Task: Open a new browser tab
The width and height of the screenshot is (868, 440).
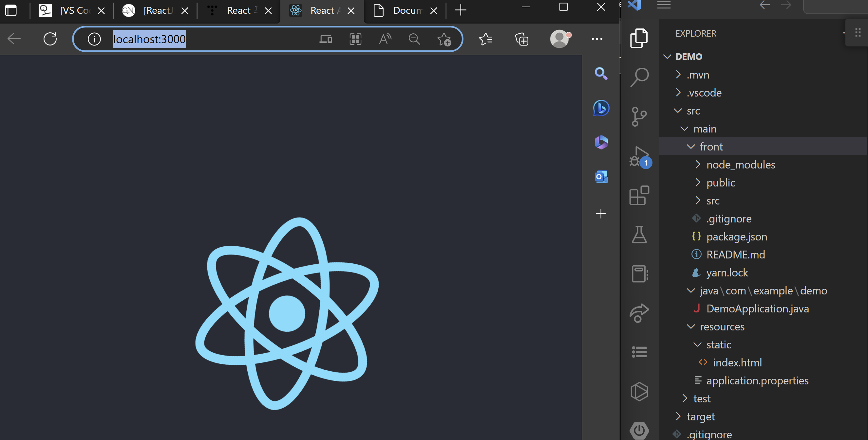Action: point(460,10)
